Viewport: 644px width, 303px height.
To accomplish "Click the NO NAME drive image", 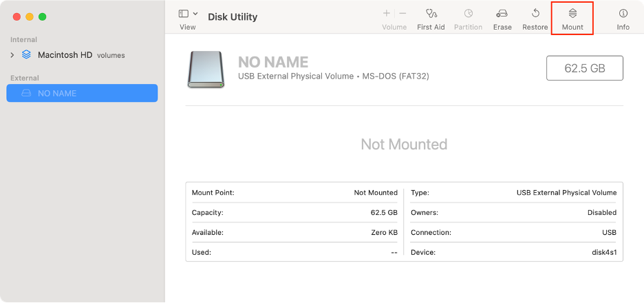I will [x=206, y=70].
